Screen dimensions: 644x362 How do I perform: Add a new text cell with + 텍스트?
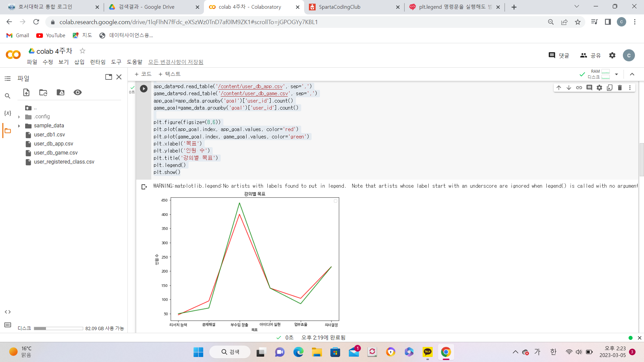click(x=170, y=74)
